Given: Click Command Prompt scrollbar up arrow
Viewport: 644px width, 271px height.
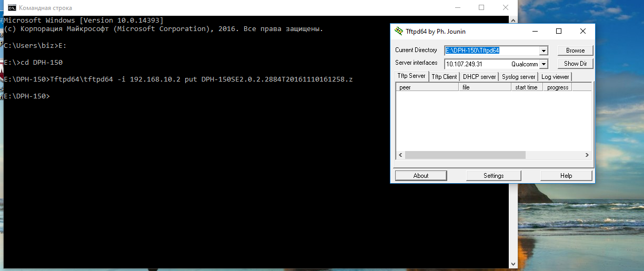Looking at the screenshot, I should tap(513, 20).
